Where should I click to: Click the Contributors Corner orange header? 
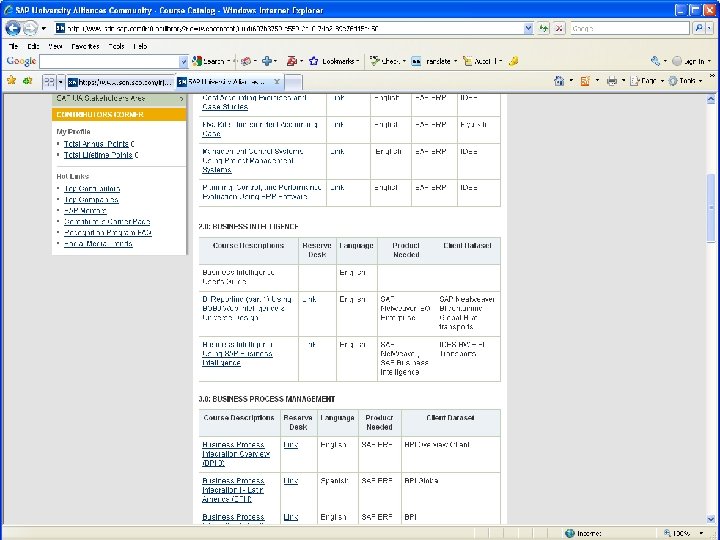[x=119, y=114]
